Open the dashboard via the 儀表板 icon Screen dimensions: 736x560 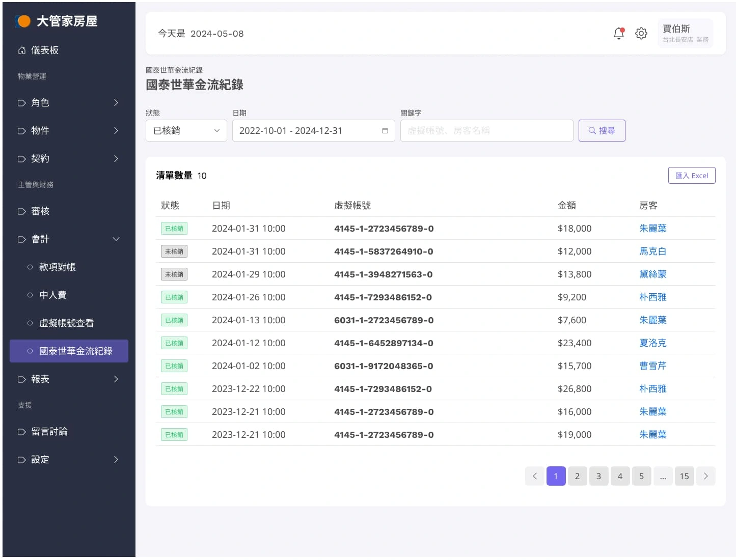click(x=21, y=50)
